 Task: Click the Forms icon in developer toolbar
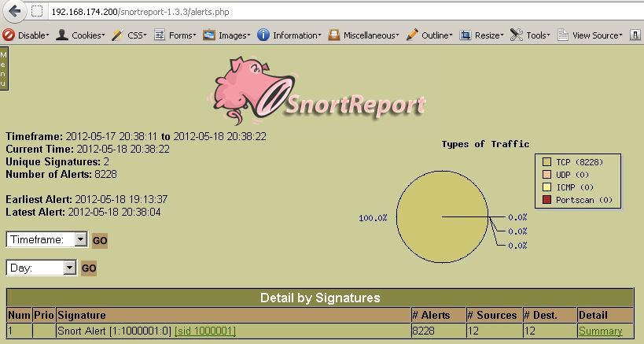(x=160, y=35)
